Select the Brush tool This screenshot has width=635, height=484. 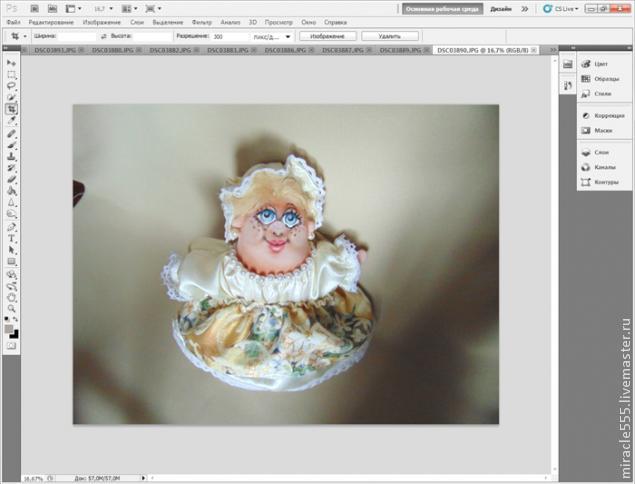pos(11,145)
